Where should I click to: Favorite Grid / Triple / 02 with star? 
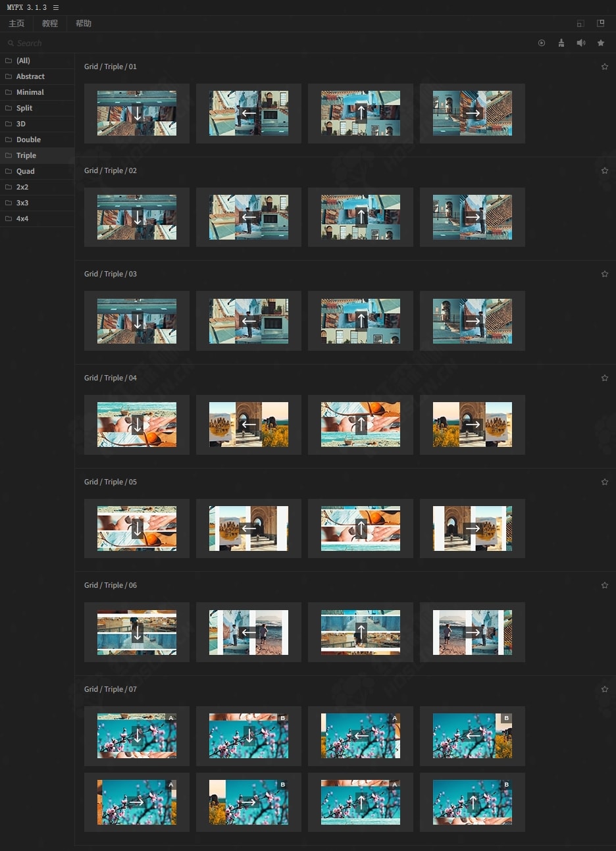pos(605,170)
